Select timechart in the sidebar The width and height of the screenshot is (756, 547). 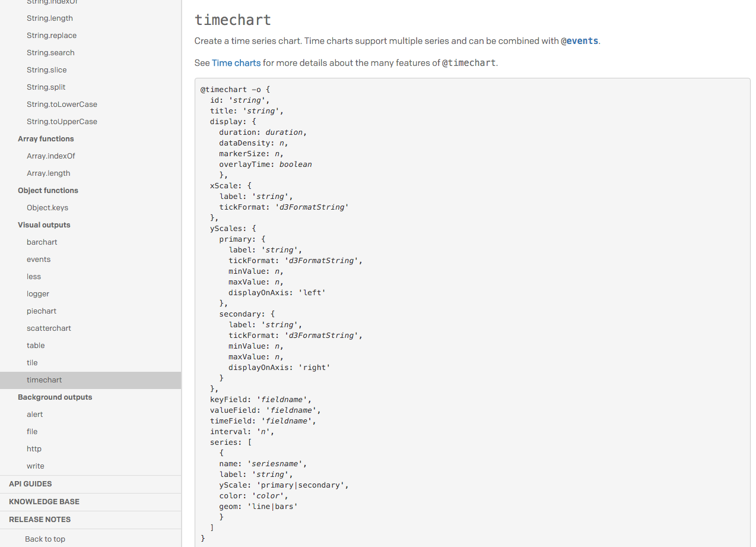45,380
